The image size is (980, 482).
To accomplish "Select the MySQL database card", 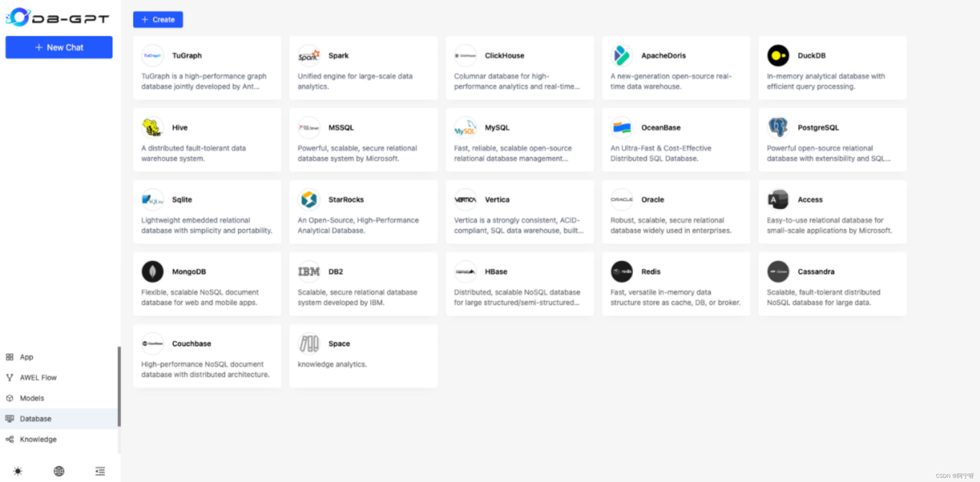I will click(519, 140).
